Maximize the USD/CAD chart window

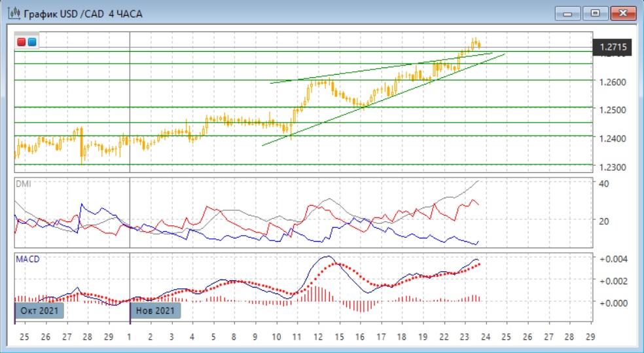tap(595, 13)
